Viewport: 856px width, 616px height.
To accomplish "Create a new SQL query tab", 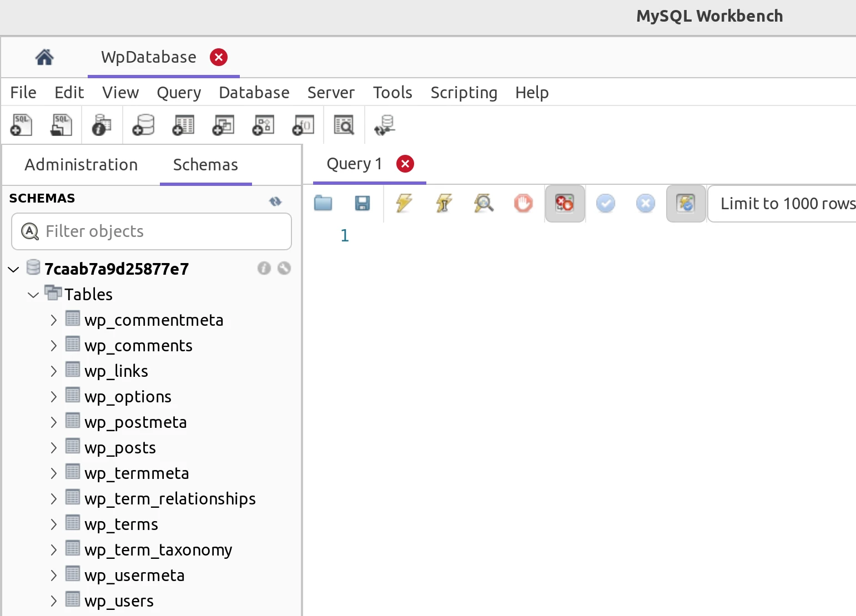I will pos(21,125).
